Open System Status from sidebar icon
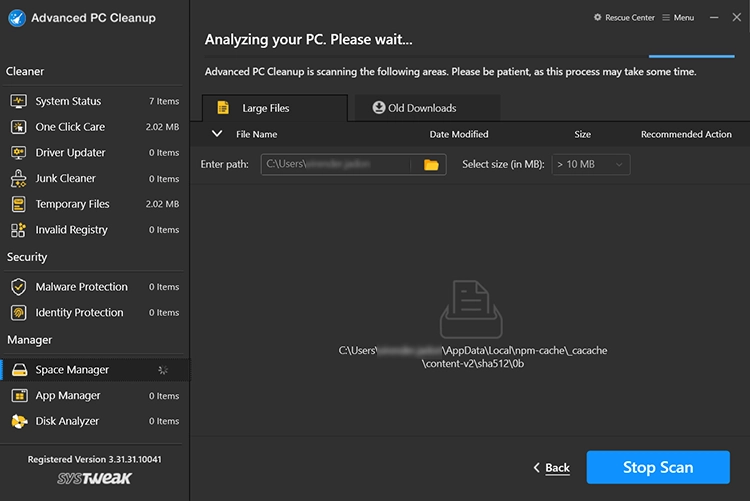750x501 pixels. [18, 101]
